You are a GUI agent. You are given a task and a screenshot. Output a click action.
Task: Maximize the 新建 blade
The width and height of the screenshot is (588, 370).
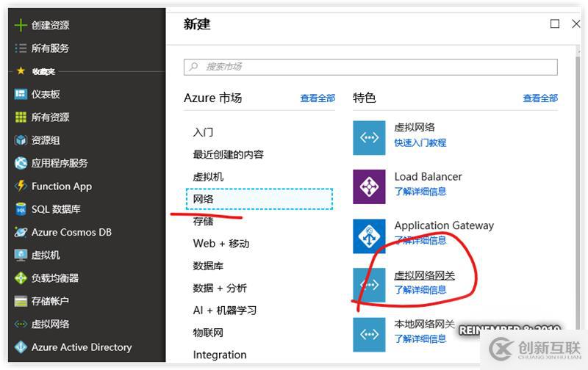coord(555,24)
